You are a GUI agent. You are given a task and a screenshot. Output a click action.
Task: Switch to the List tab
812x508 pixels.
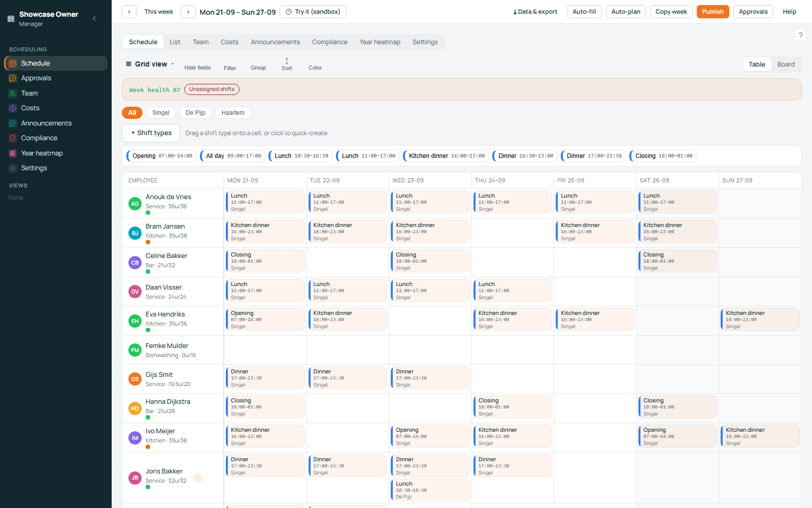175,42
